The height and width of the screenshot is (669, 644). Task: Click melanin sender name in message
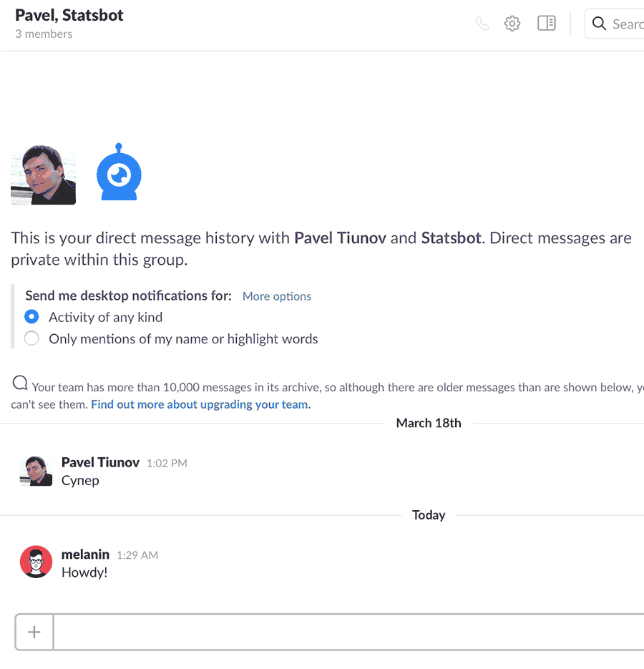click(85, 555)
